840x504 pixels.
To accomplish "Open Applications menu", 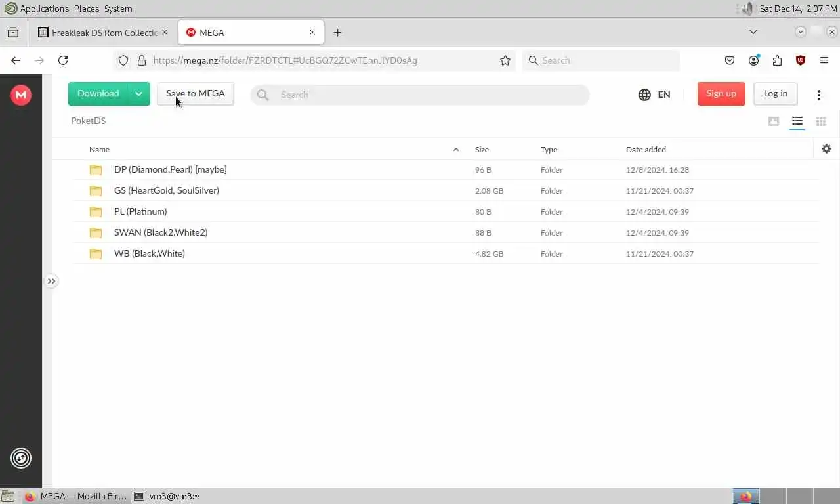I will [44, 9].
